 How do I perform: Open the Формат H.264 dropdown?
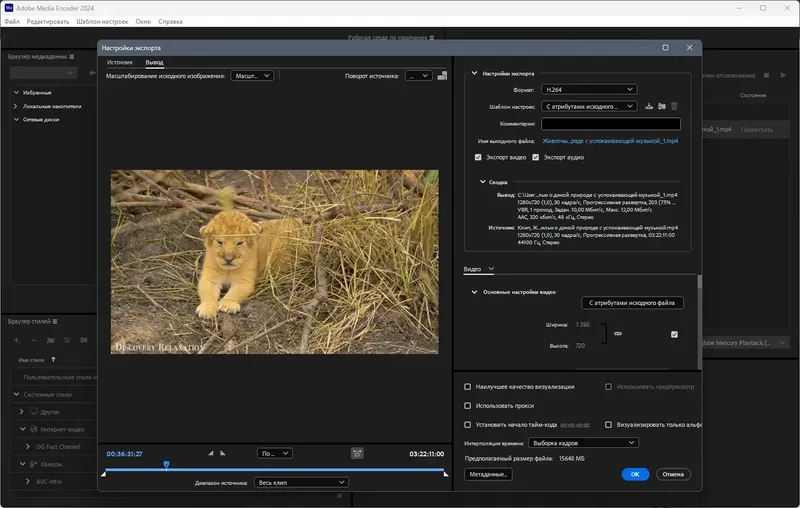pyautogui.click(x=589, y=89)
